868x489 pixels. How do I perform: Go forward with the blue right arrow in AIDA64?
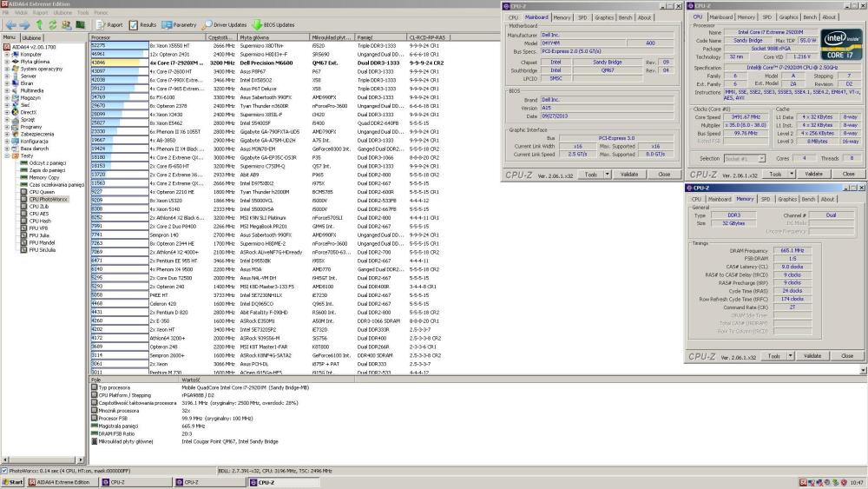25,25
